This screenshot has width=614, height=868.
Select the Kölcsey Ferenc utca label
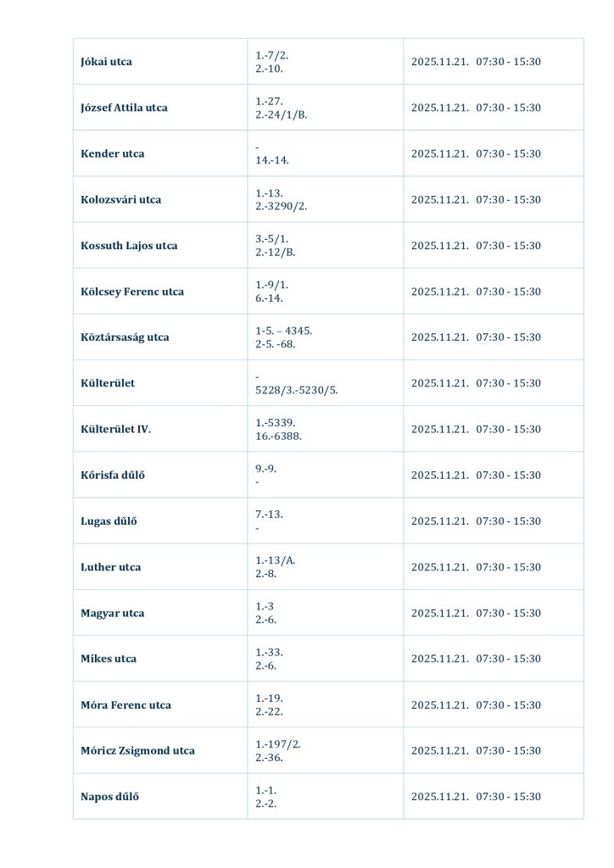click(x=131, y=292)
